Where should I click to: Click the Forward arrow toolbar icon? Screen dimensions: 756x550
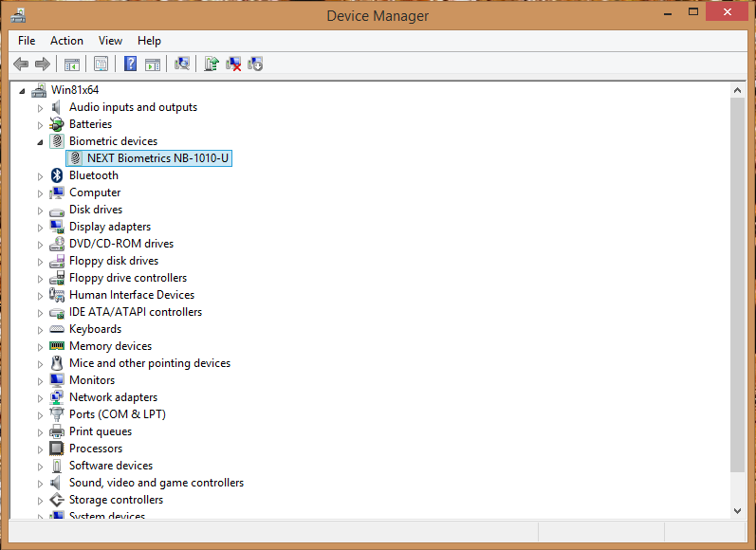coord(43,64)
